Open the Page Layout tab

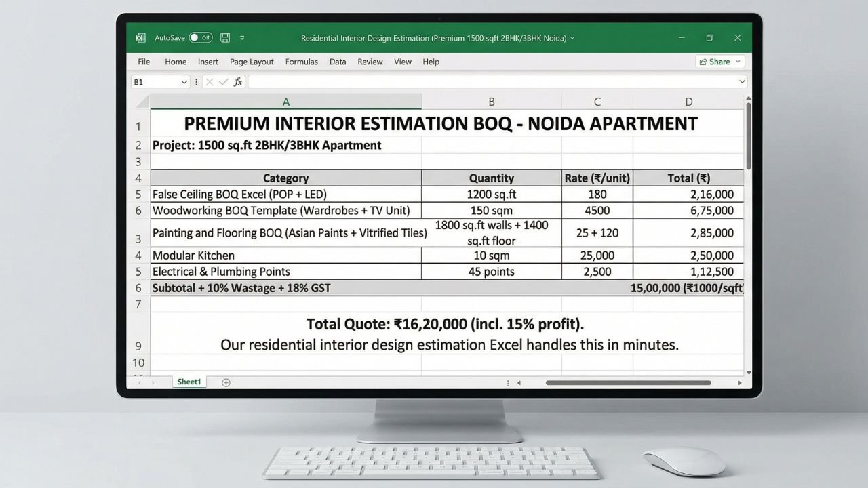(x=252, y=62)
